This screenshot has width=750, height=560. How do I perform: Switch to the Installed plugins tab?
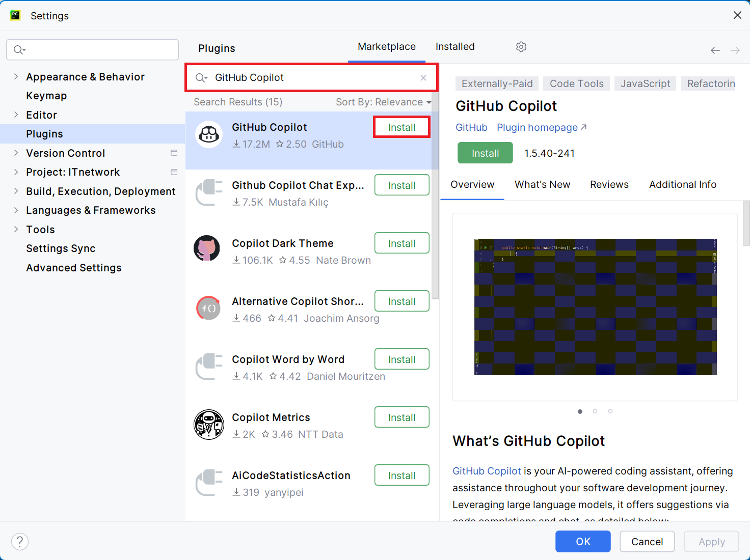click(x=454, y=47)
